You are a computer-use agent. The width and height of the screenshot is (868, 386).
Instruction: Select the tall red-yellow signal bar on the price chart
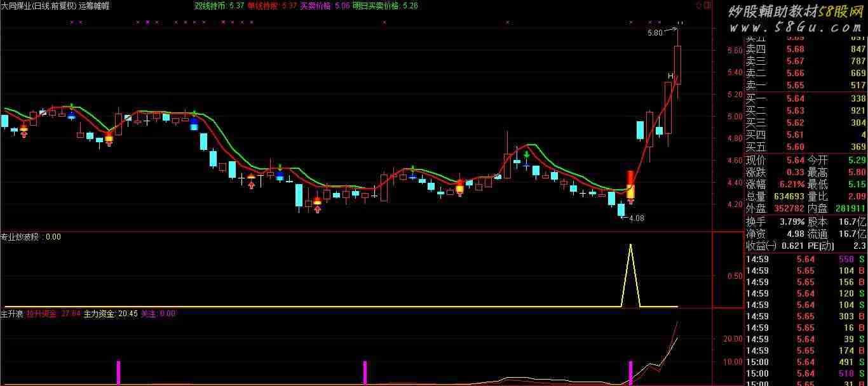[x=630, y=184]
